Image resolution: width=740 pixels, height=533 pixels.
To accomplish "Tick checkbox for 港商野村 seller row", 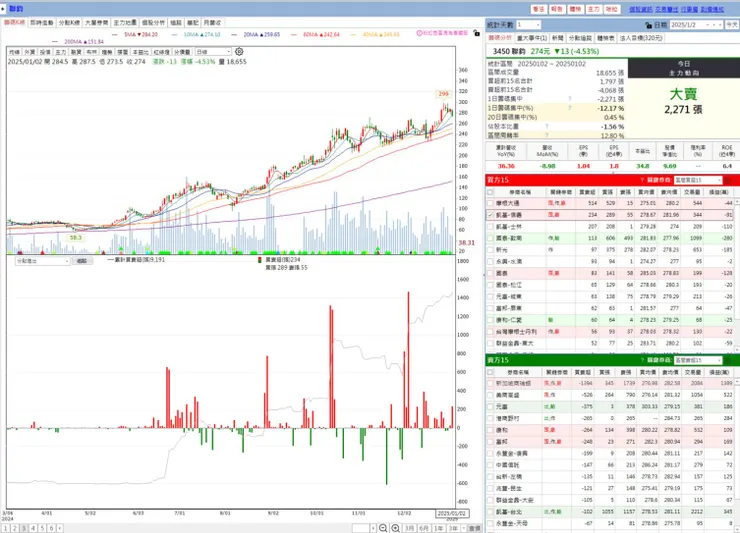I will click(x=490, y=418).
